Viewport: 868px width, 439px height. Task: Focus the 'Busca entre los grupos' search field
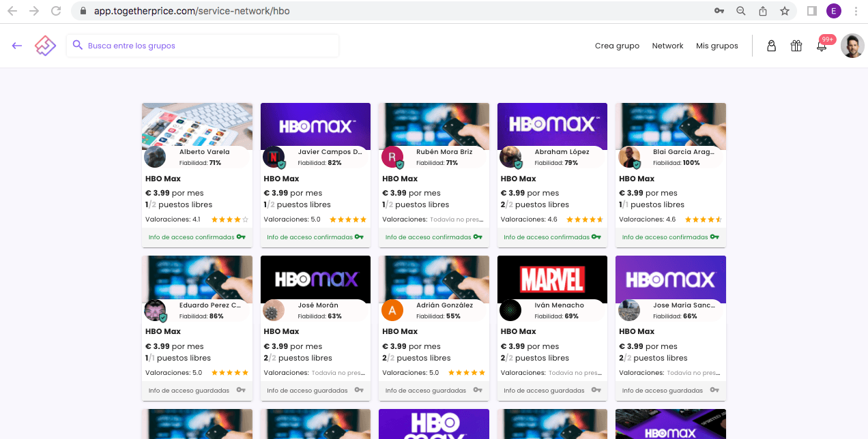(x=203, y=46)
